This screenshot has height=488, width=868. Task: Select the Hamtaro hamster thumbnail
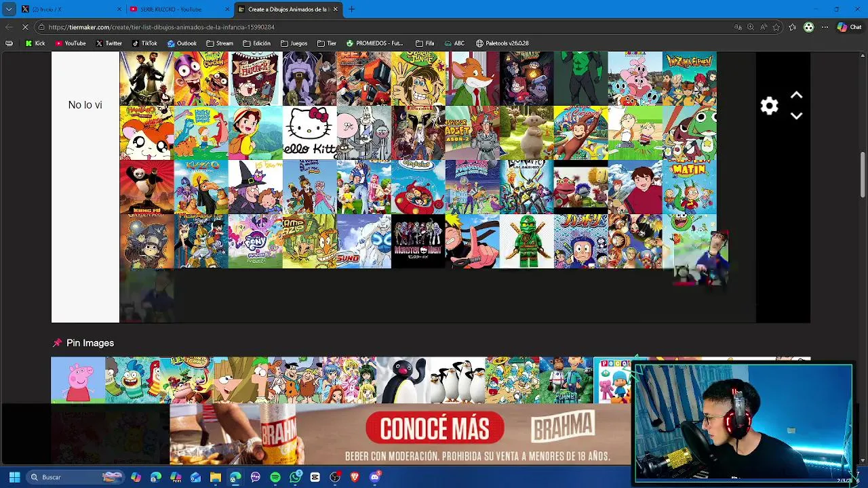point(147,133)
